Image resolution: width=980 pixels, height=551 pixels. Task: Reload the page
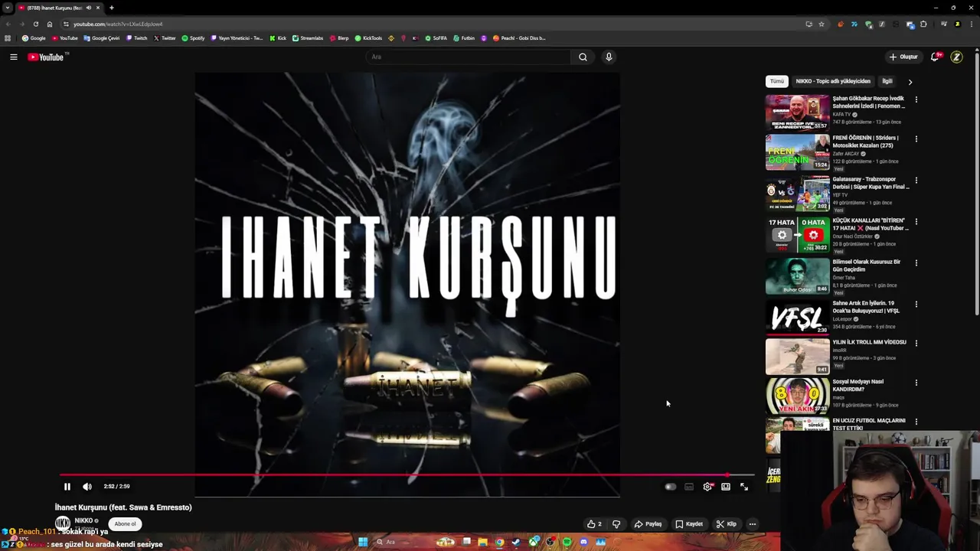pos(35,24)
